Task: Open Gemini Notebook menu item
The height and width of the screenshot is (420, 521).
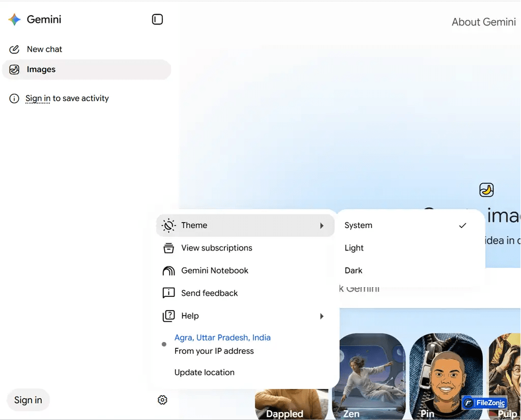Action: click(245, 271)
